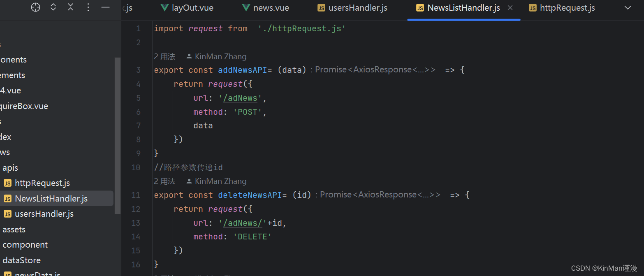
Task: Open the usersHandler.js editor tab
Action: pyautogui.click(x=352, y=8)
